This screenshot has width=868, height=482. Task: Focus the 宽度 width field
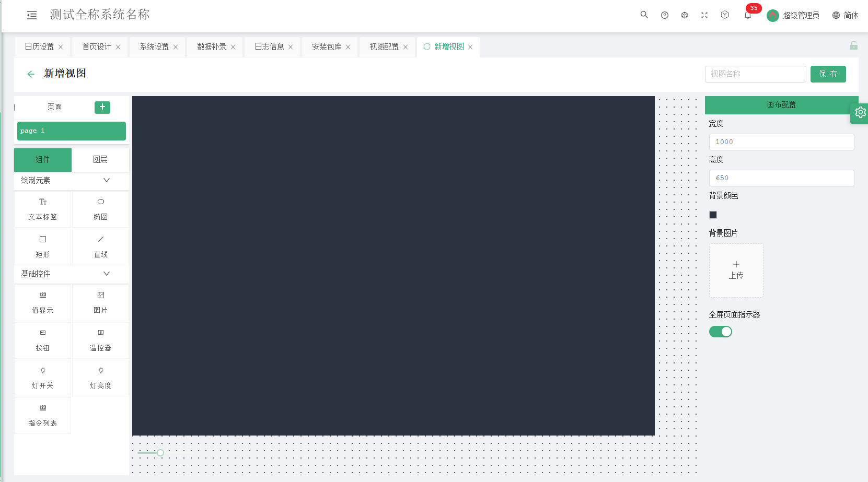782,142
